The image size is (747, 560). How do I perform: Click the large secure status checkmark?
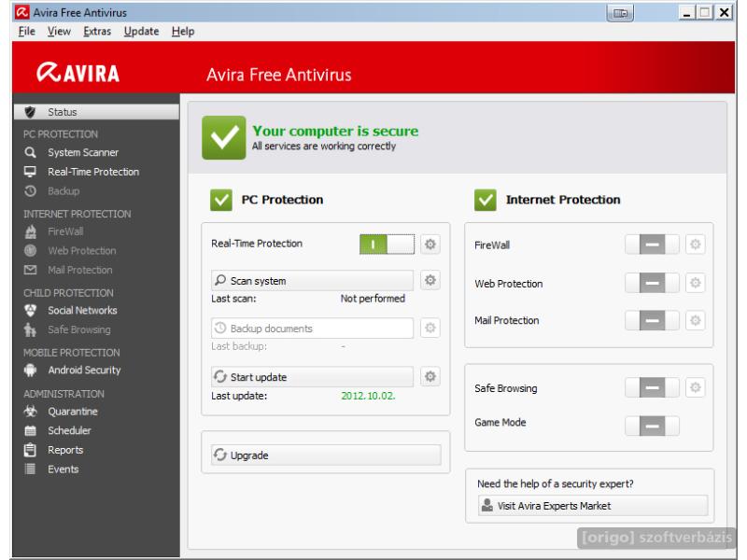click(224, 137)
